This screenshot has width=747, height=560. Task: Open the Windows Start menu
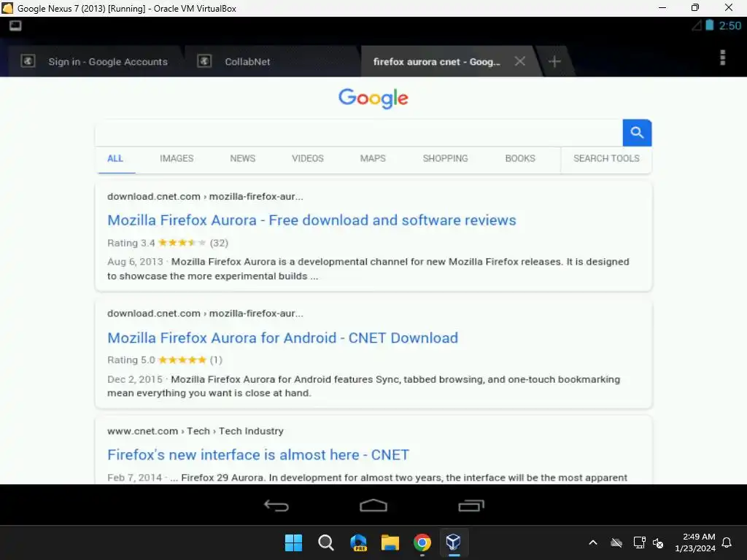293,542
